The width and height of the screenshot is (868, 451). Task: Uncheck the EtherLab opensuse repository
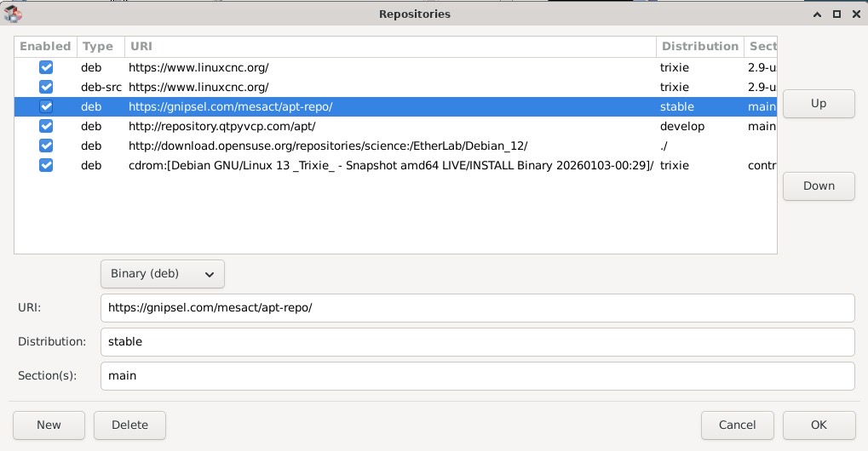pos(46,146)
